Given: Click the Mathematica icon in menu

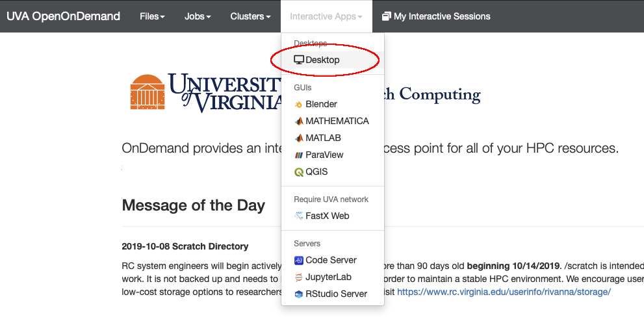Looking at the screenshot, I should 299,121.
